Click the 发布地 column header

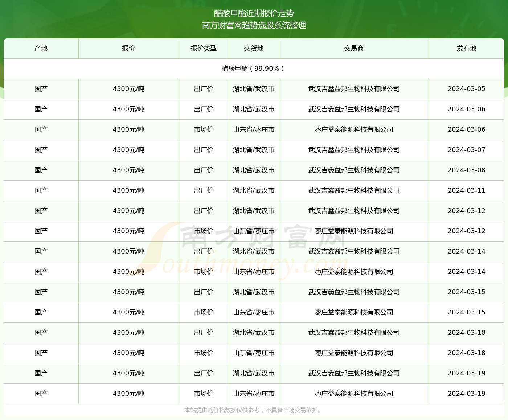[466, 48]
